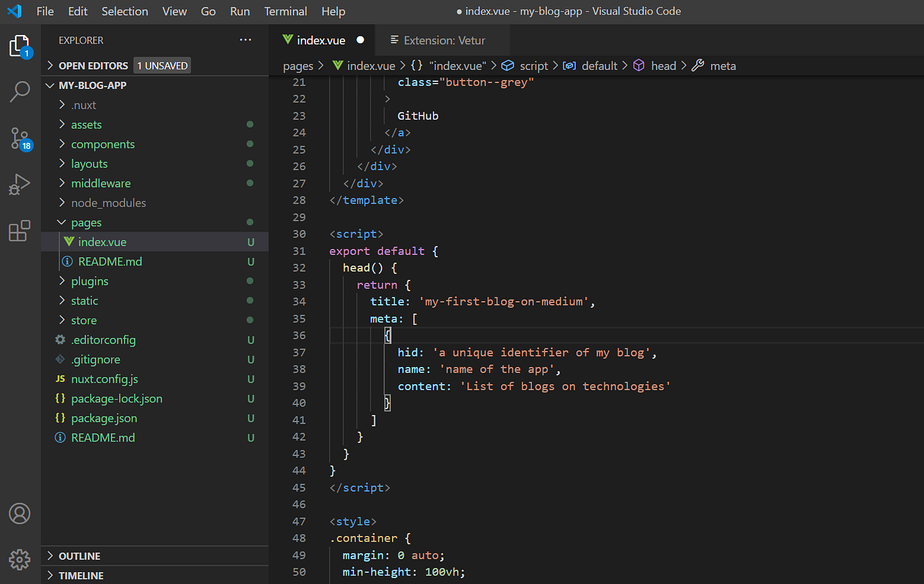The width and height of the screenshot is (924, 584).
Task: Click the Vue icon on the index.vue tab
Action: (288, 40)
